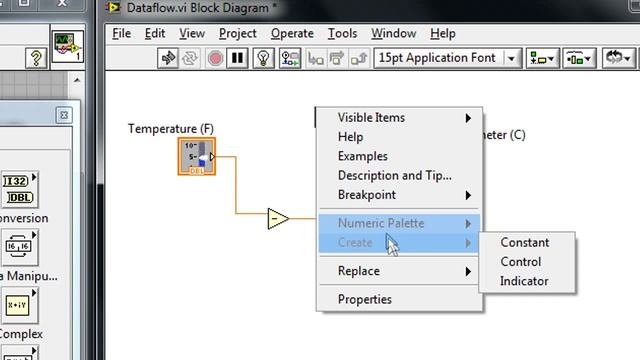Click the Pause button in toolbar

tap(238, 58)
